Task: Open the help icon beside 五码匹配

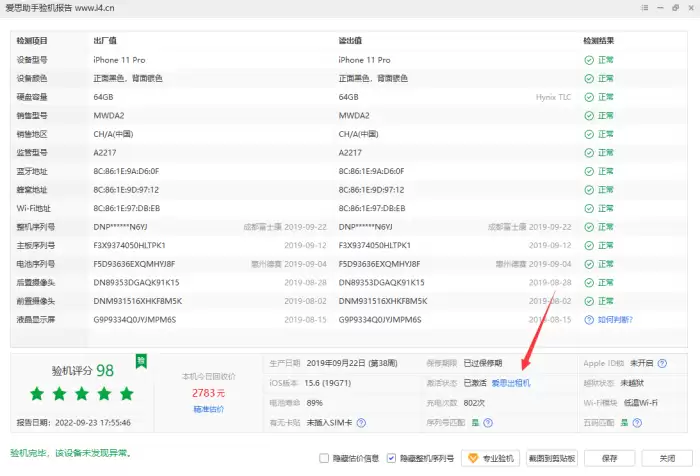Action: pyautogui.click(x=637, y=422)
